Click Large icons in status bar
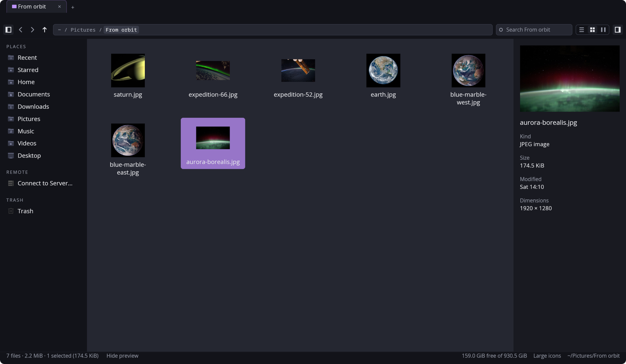Screen dimensions: 626x364 547,356
